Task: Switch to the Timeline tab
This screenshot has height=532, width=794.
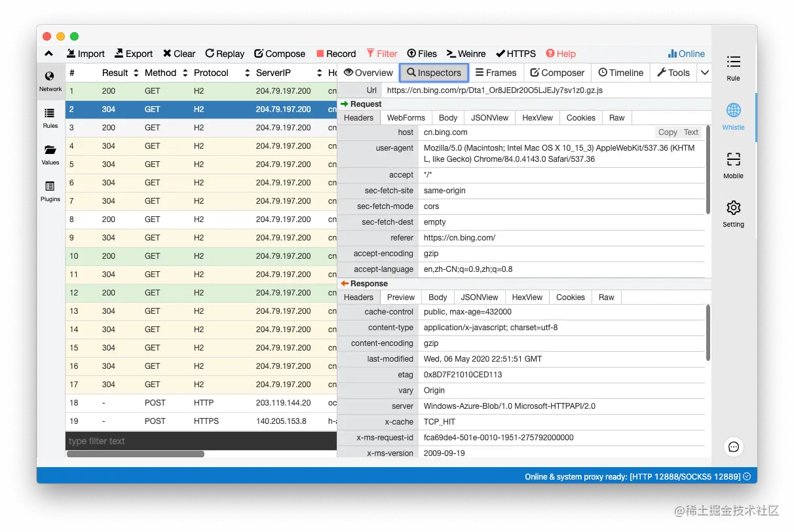Action: tap(620, 73)
